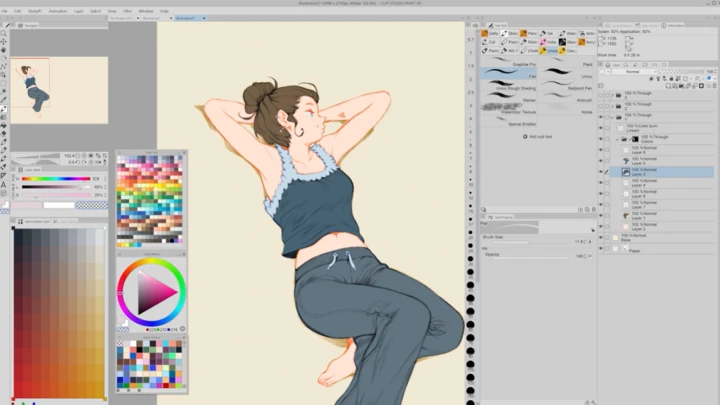The image size is (720, 405).
Task: Select the Eyedropper tool in left toolbar
Action: tap(4, 100)
